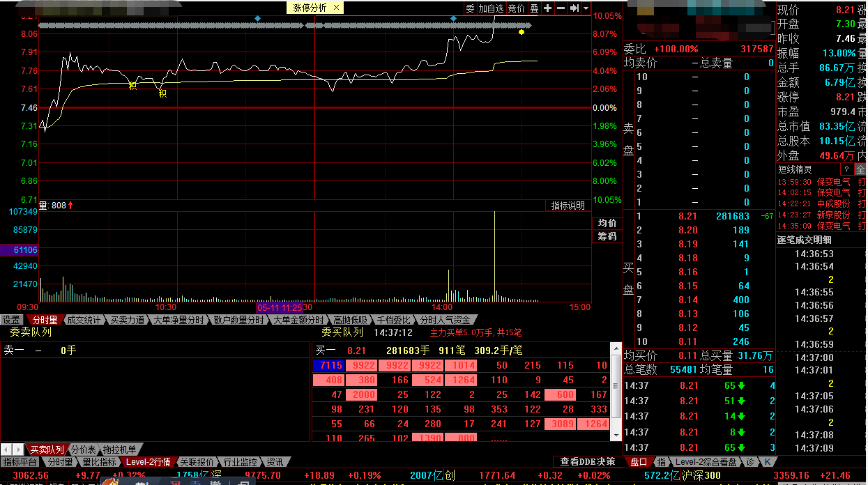Image resolution: width=868 pixels, height=485 pixels.
Task: Click the 加自选 add-to-watchlist button
Action: (491, 8)
